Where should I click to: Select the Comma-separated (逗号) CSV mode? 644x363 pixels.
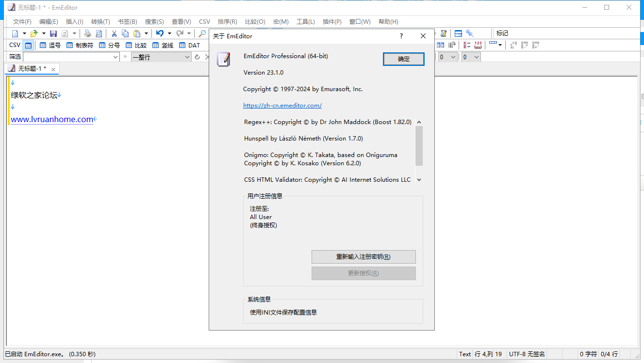tap(50, 45)
